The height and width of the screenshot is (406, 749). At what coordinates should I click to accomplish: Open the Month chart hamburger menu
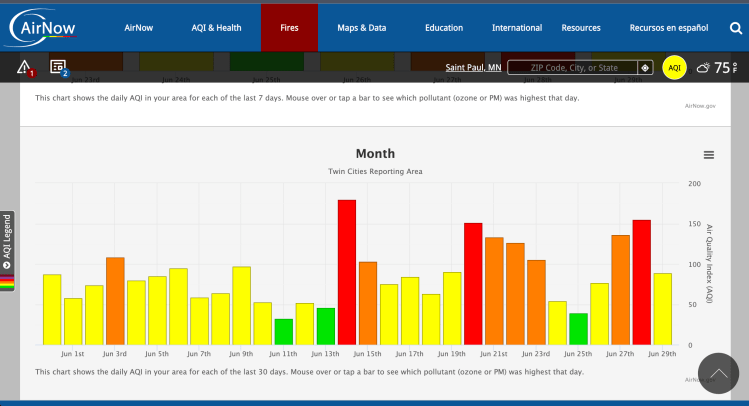709,155
